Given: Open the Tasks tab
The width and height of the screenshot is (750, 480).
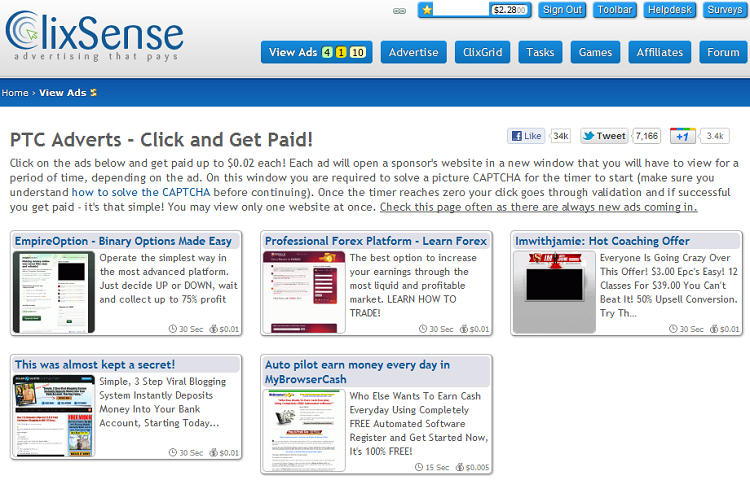Looking at the screenshot, I should click(540, 52).
